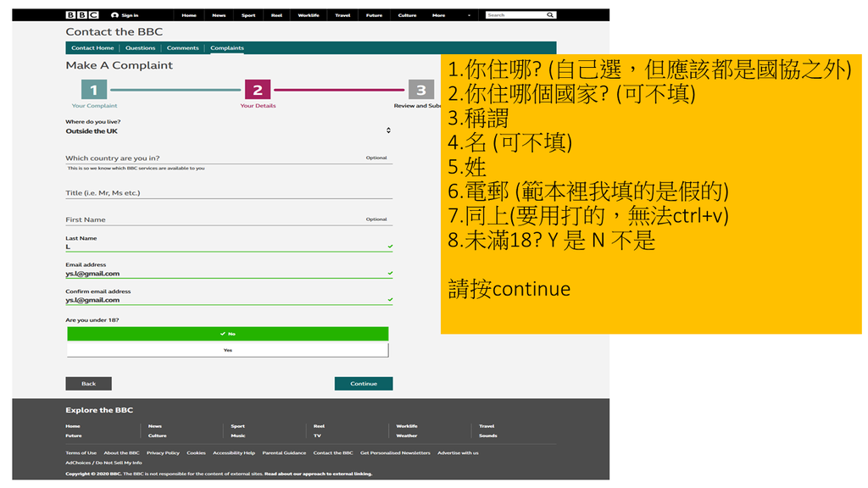This screenshot has width=868, height=488.
Task: Open footer Sounds link
Action: point(488,435)
